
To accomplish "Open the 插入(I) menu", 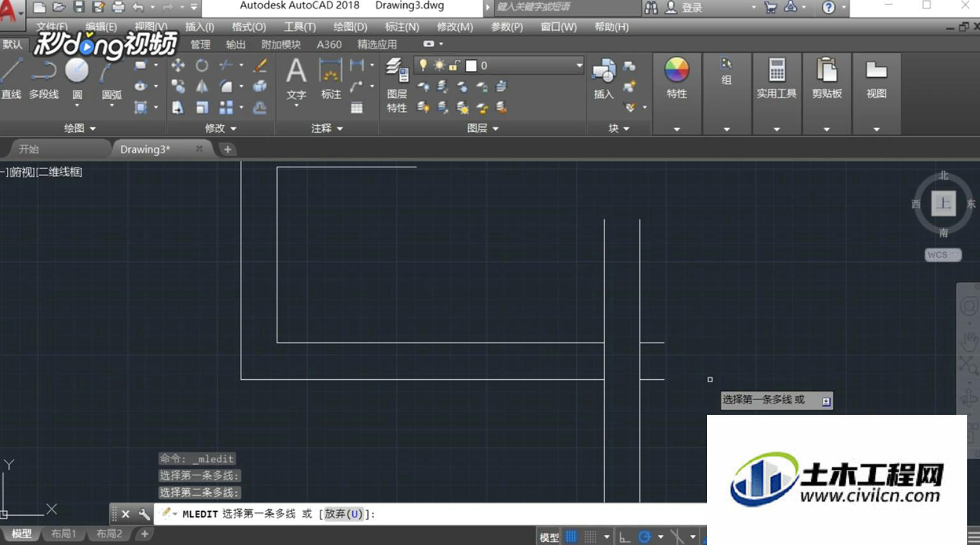I will coord(200,27).
